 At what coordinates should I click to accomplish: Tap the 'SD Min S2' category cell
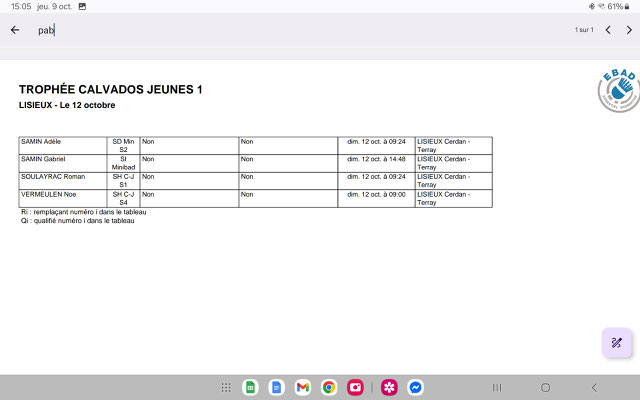point(123,146)
